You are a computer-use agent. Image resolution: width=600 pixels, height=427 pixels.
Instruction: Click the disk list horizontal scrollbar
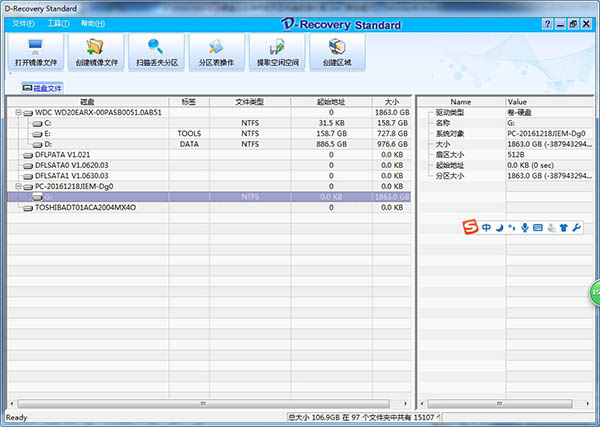(x=203, y=404)
